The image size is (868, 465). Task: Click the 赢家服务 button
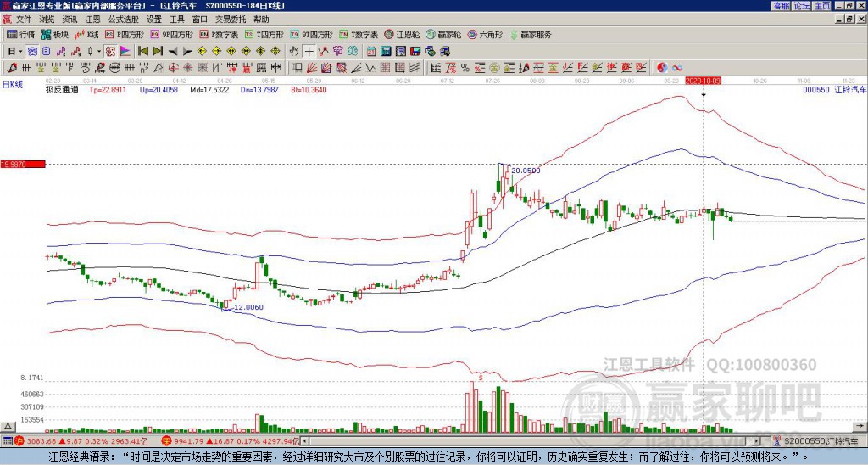[x=531, y=34]
